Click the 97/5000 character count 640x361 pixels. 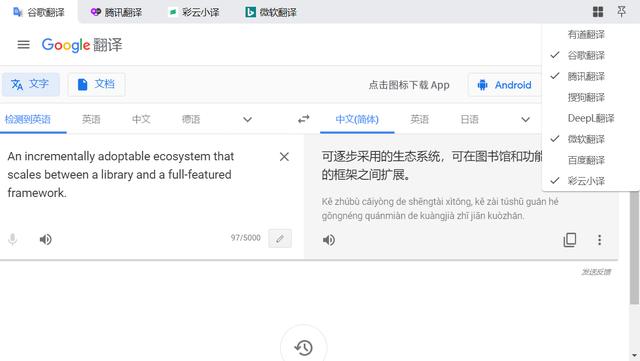[245, 238]
